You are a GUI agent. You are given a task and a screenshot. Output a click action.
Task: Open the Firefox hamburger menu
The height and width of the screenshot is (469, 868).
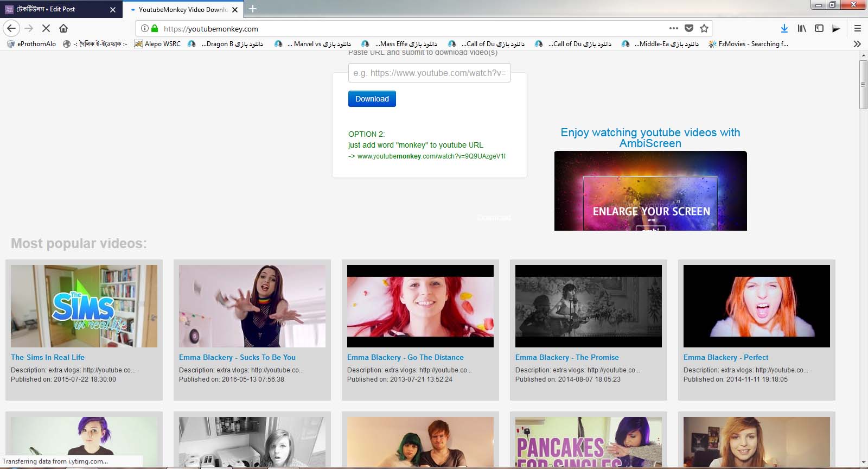(857, 28)
